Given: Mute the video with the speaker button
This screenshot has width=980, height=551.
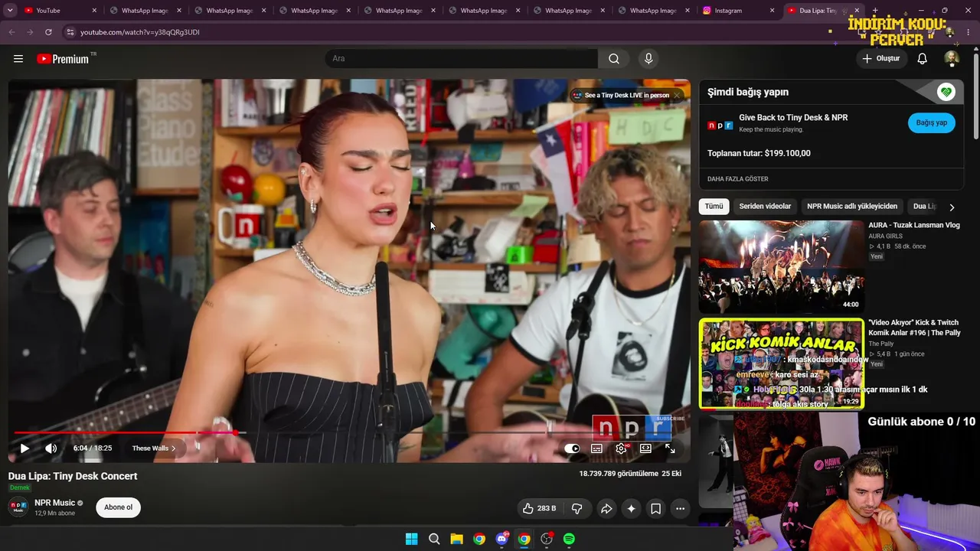Looking at the screenshot, I should coord(51,448).
